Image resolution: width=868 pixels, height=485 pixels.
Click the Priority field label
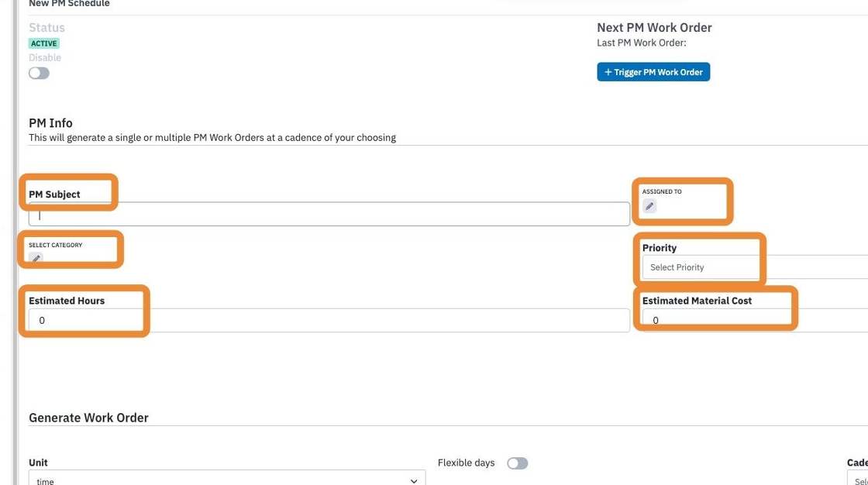(660, 247)
